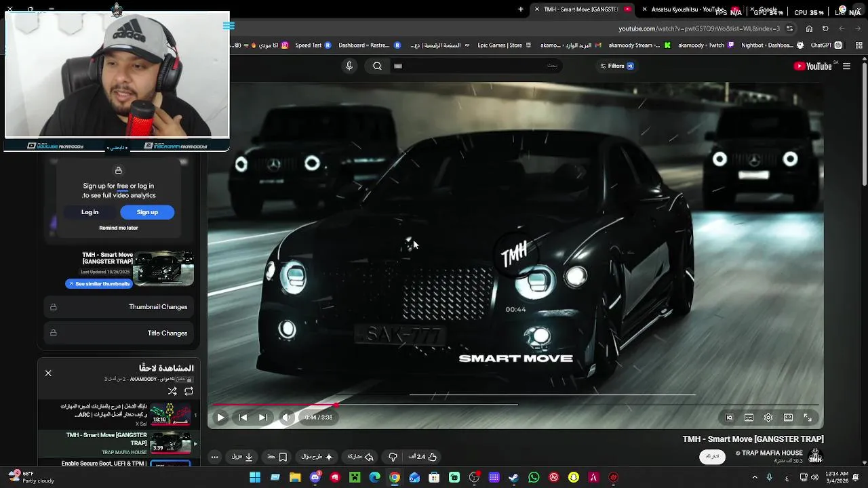
Task: Mute the video with the speaker icon
Action: tap(286, 418)
